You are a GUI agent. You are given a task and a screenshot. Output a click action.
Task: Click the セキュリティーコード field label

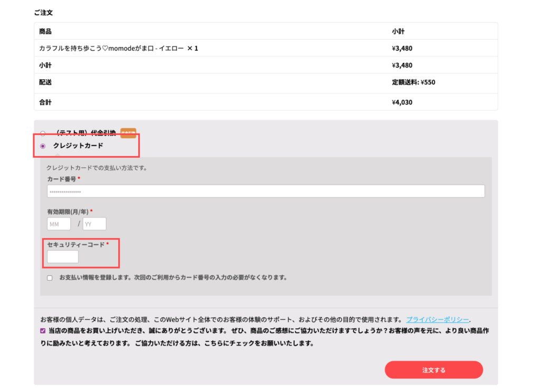click(75, 245)
